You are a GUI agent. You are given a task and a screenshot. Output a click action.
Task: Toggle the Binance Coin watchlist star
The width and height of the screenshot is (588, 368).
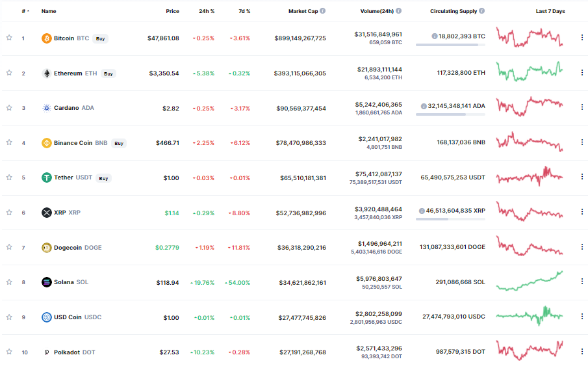(9, 142)
